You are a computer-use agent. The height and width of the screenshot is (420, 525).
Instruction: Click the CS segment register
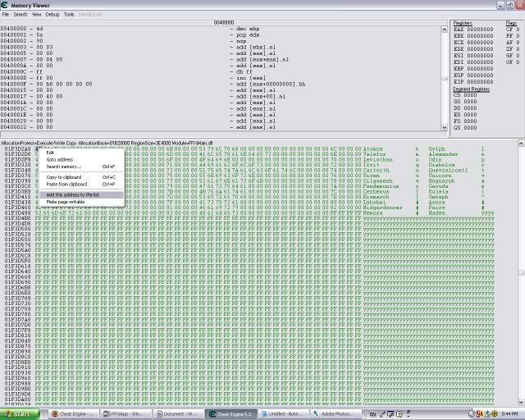click(465, 95)
